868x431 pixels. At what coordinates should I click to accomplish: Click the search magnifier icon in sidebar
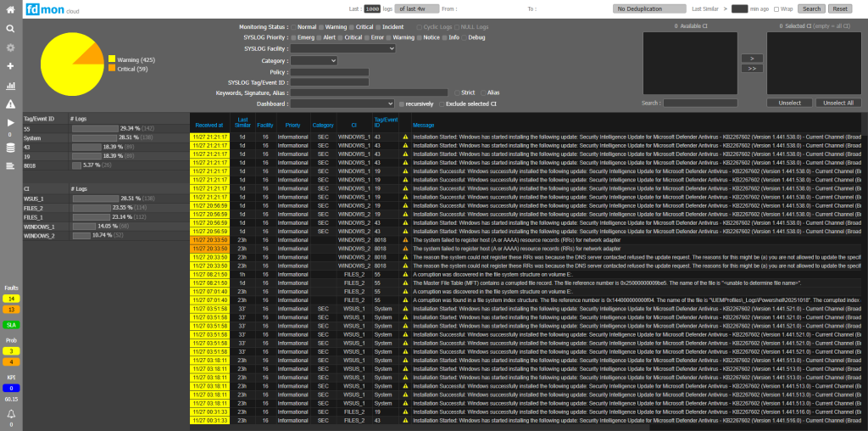tap(10, 28)
